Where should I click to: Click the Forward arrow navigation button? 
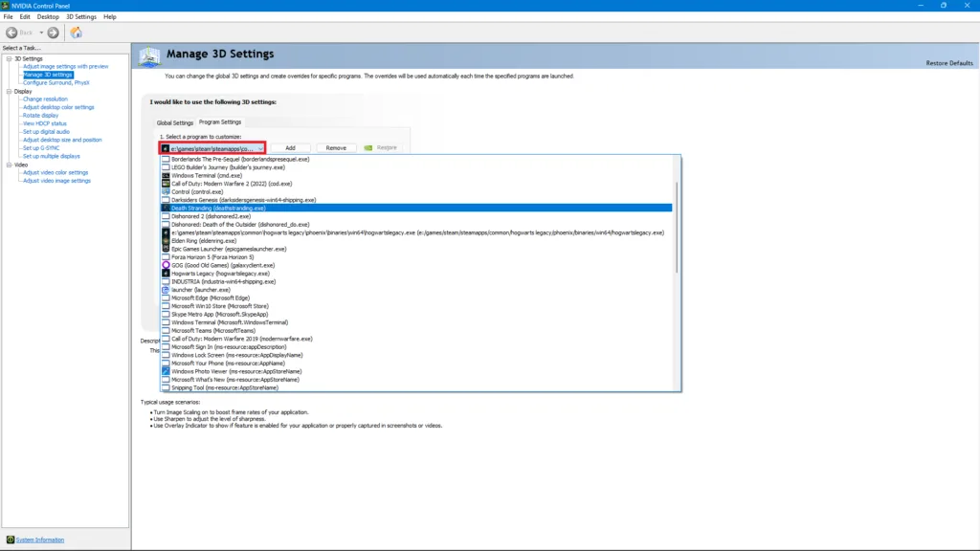coord(53,33)
